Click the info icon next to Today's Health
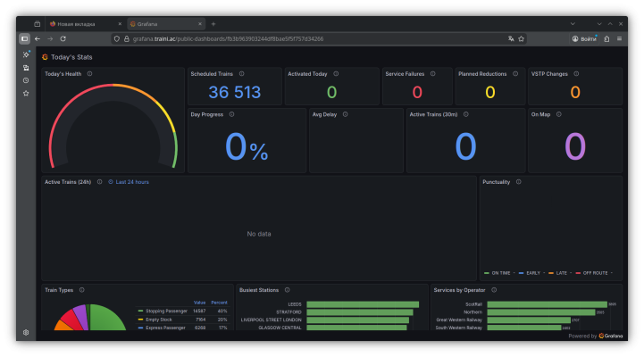Image resolution: width=644 pixels, height=357 pixels. point(89,74)
